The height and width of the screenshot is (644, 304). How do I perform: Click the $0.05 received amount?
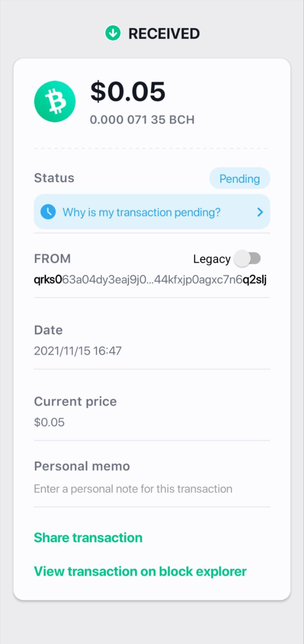[128, 91]
